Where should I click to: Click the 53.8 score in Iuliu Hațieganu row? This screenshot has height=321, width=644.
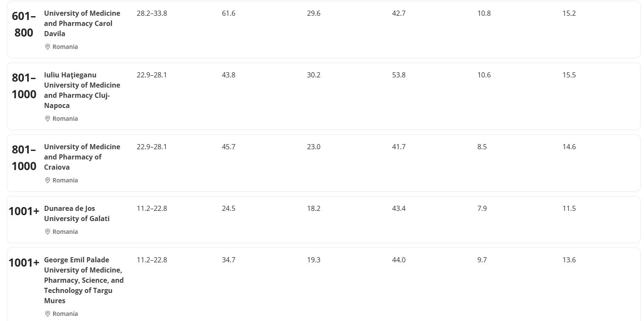399,75
